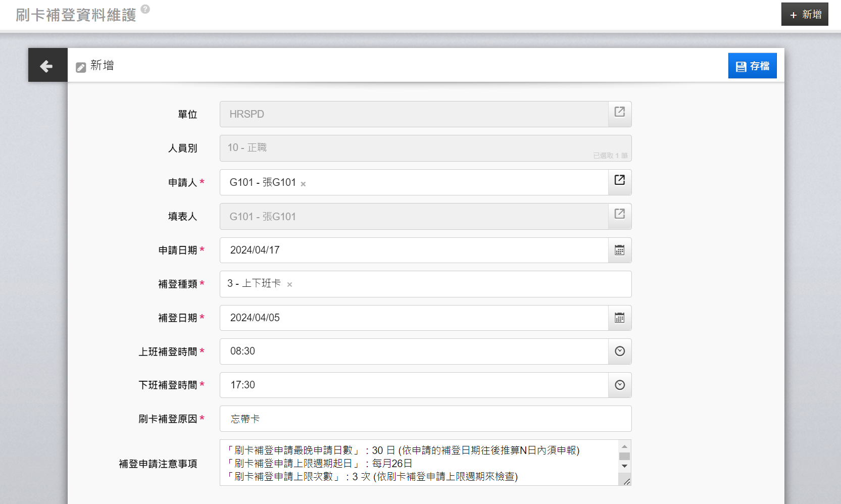The image size is (841, 504).
Task: Open help question mark icon beside title
Action: [145, 9]
